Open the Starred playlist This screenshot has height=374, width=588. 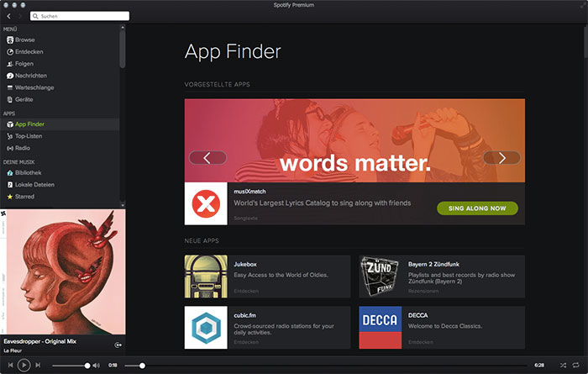point(21,197)
